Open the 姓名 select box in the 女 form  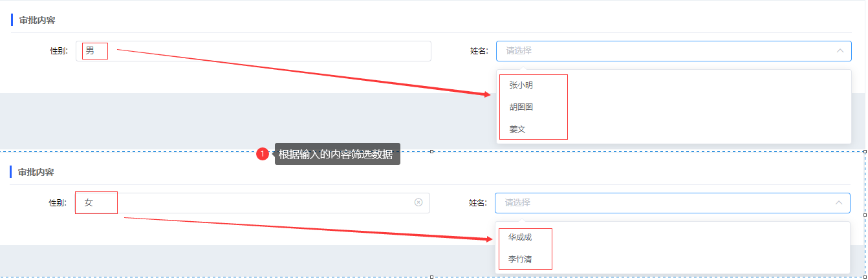coord(673,202)
